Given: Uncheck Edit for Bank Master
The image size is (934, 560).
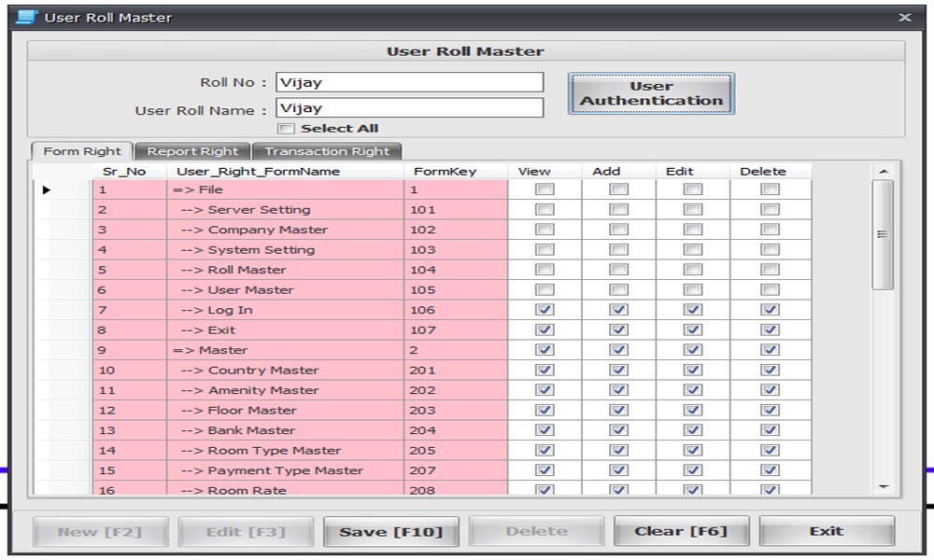Looking at the screenshot, I should (x=692, y=429).
